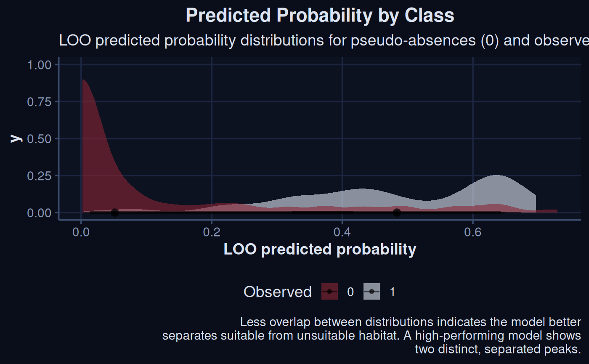Click the x-axis tick label 0.4
589x364 pixels.
pos(342,232)
